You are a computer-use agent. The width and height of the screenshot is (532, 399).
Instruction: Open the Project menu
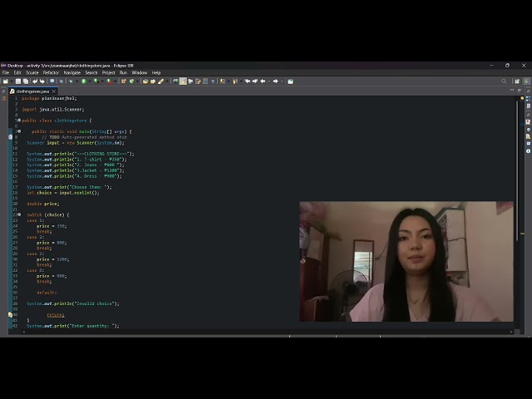tap(109, 72)
